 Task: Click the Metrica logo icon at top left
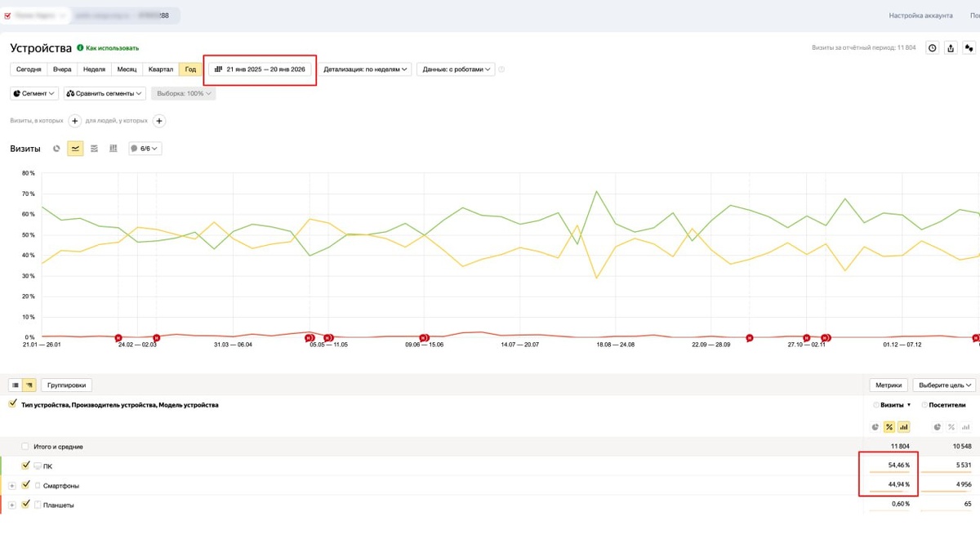[x=7, y=16]
